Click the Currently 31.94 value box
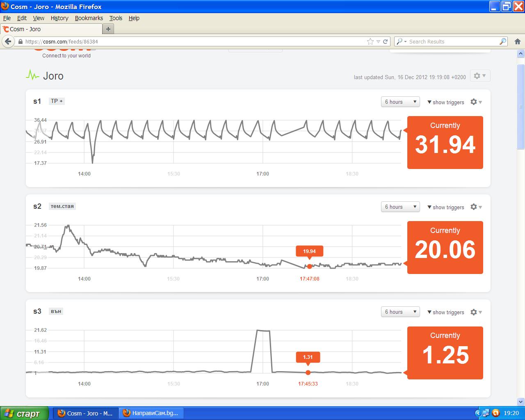 pos(445,142)
